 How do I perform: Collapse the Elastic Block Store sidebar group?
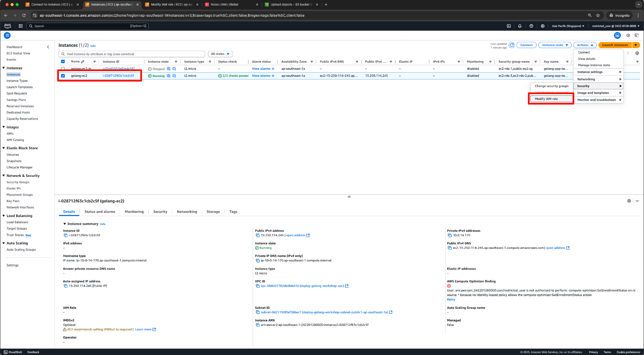click(4, 148)
